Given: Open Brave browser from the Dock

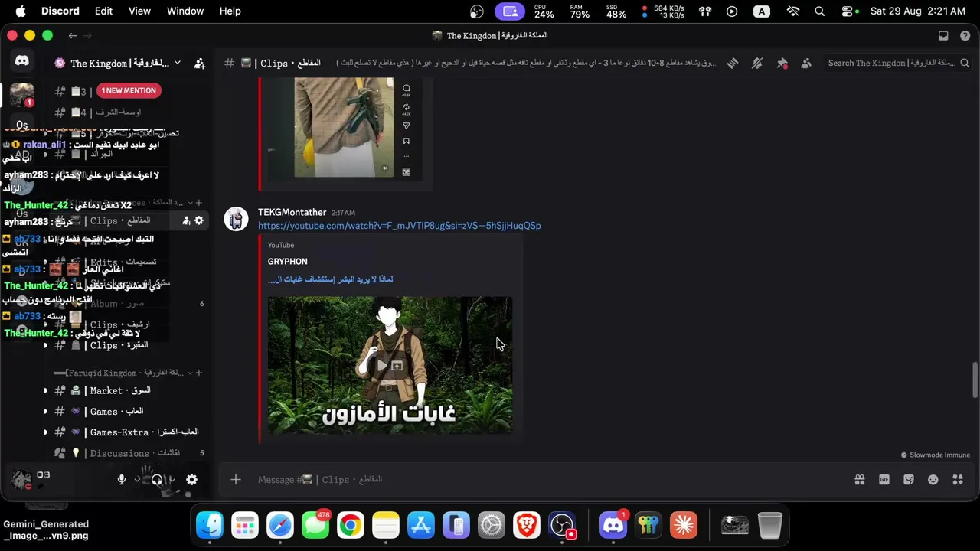Looking at the screenshot, I should [x=527, y=525].
